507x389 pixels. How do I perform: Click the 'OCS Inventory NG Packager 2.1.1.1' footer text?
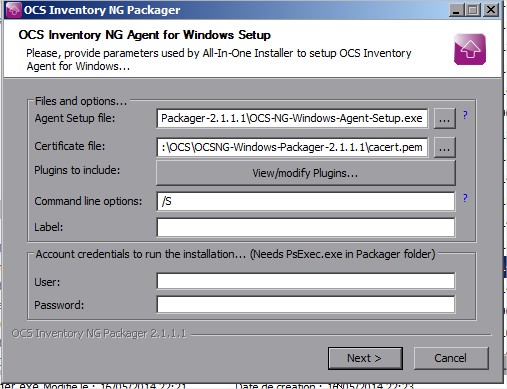point(99,333)
